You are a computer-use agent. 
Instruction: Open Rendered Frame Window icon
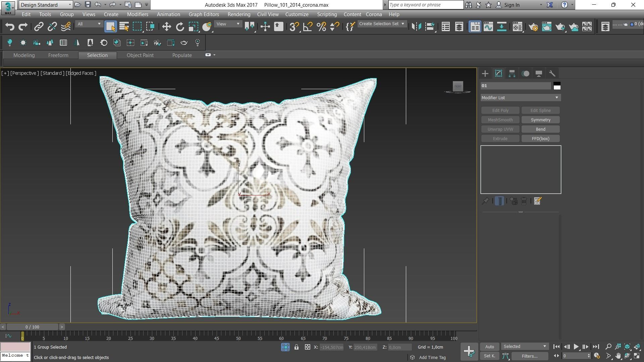(547, 27)
